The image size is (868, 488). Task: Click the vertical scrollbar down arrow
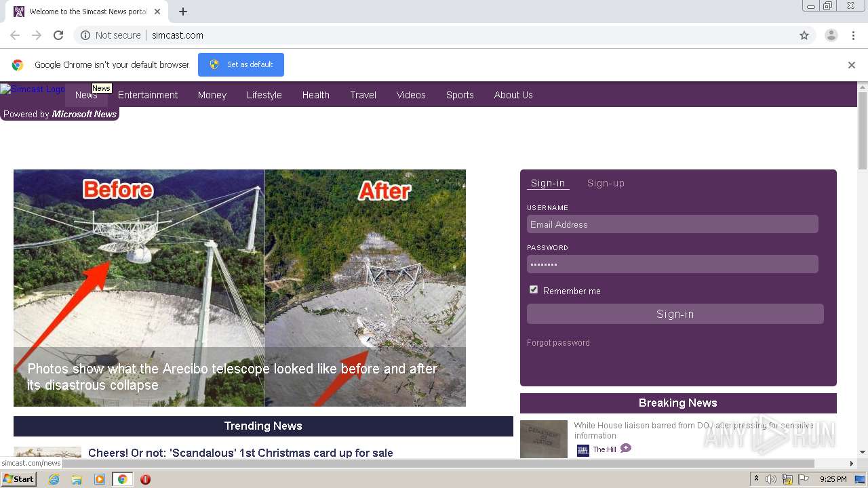(x=863, y=452)
